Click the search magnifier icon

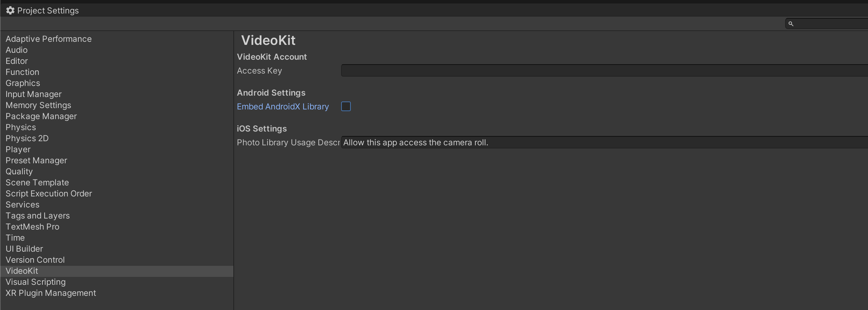click(x=791, y=24)
